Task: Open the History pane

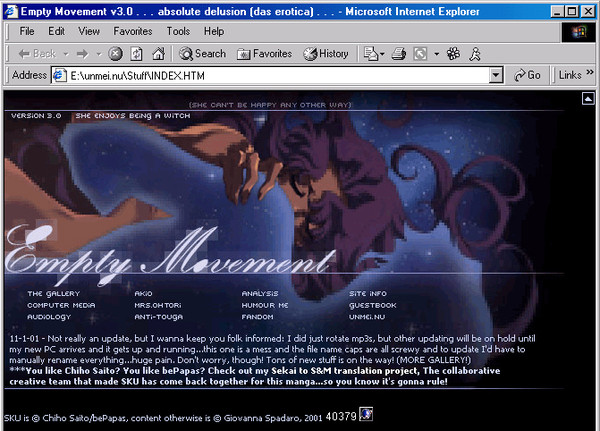Action: click(326, 54)
